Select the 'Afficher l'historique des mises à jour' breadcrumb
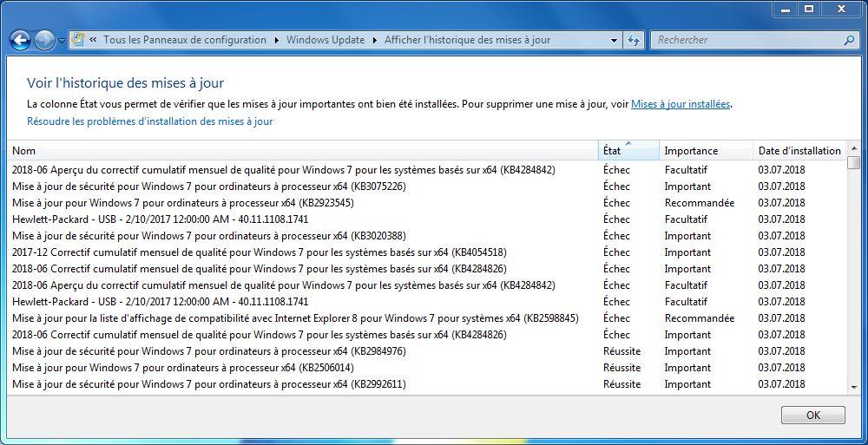Screen dimensions: 868x445 click(467, 40)
